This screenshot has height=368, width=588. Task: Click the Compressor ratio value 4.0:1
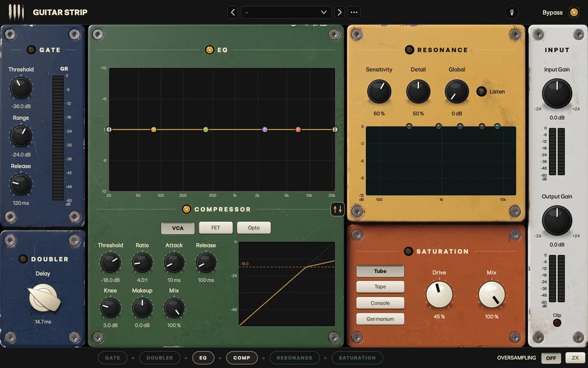(x=142, y=280)
